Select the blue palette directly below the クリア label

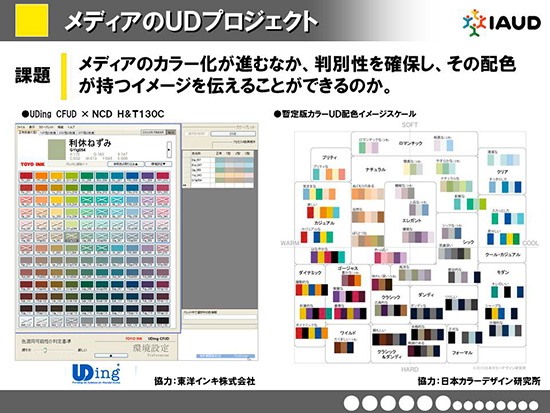pos(505,187)
